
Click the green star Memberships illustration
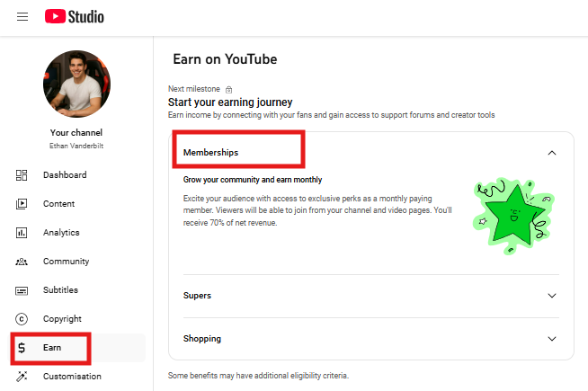coord(513,216)
